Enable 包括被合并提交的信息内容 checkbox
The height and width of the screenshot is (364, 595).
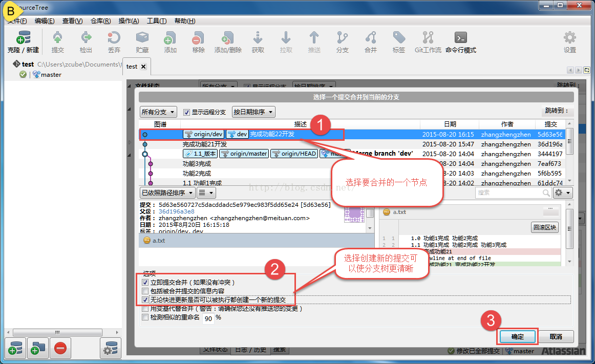145,291
